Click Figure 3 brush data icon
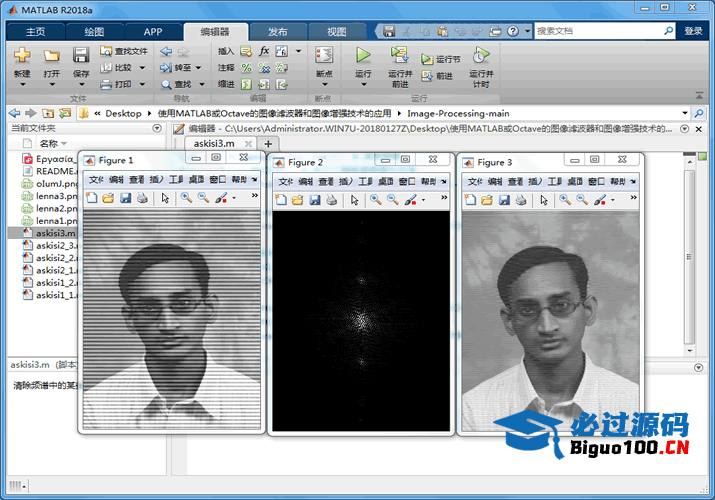Image resolution: width=715 pixels, height=500 pixels. pyautogui.click(x=600, y=200)
